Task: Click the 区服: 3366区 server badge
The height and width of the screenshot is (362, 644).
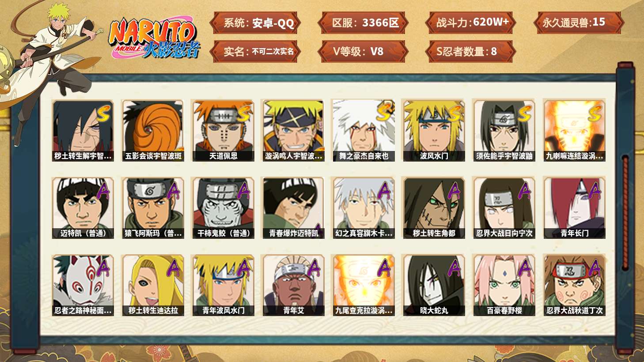Action: [x=363, y=23]
